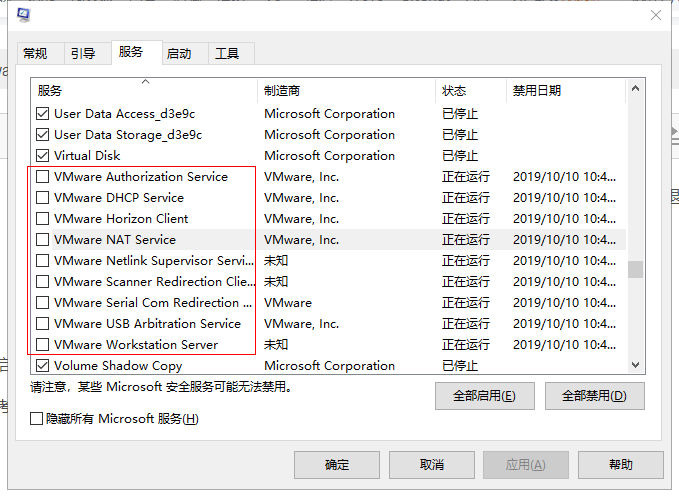This screenshot has height=497, width=679.
Task: Select the VMware NAT Service row name
Action: click(x=115, y=239)
